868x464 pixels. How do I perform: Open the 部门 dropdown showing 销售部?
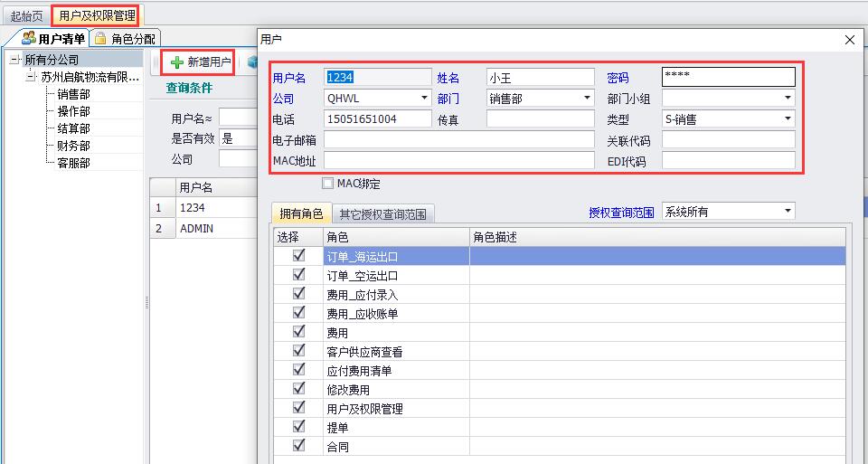588,98
